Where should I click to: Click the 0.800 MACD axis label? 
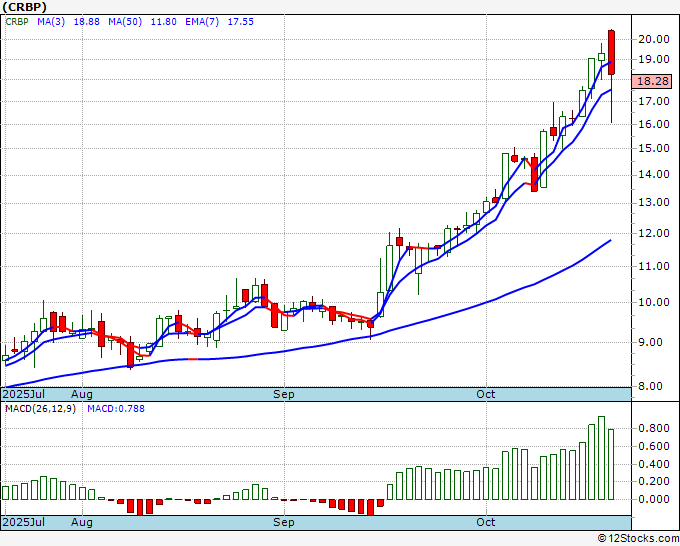654,428
